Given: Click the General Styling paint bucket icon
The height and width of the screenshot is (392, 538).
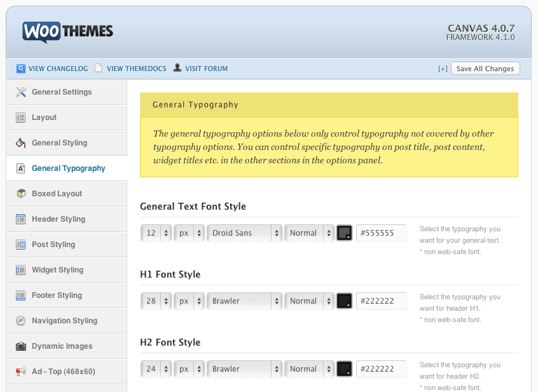Looking at the screenshot, I should coord(20,142).
